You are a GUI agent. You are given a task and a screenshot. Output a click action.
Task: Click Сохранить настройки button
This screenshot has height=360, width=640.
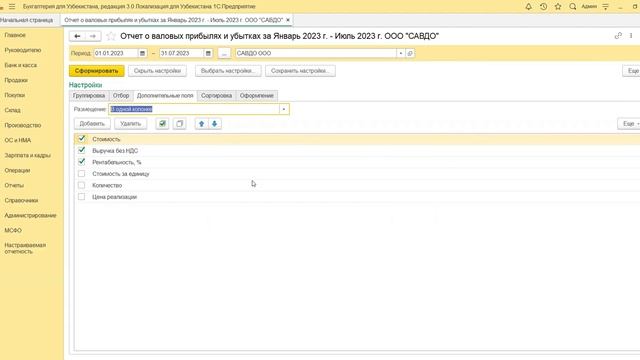click(x=300, y=71)
